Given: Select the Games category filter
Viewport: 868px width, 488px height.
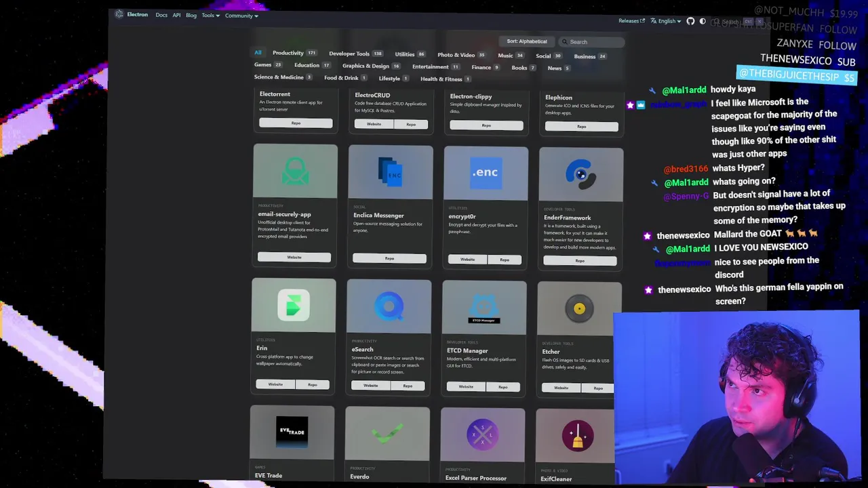Looking at the screenshot, I should click(268, 64).
